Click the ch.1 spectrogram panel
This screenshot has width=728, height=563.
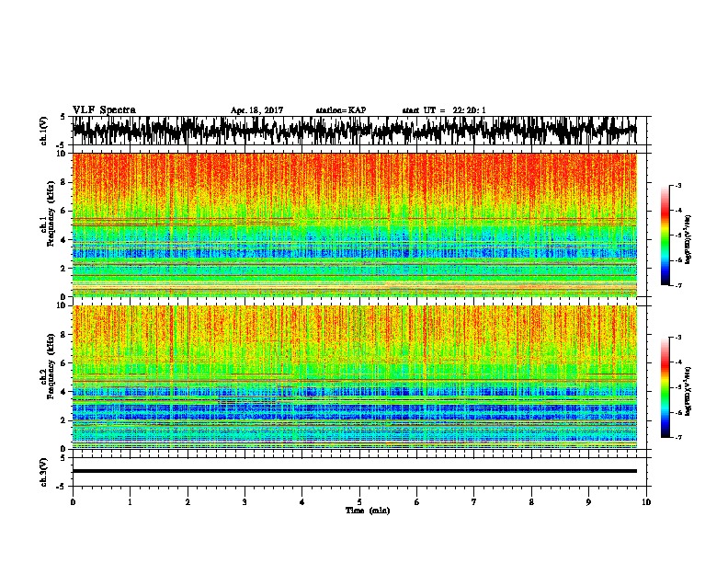(x=355, y=224)
